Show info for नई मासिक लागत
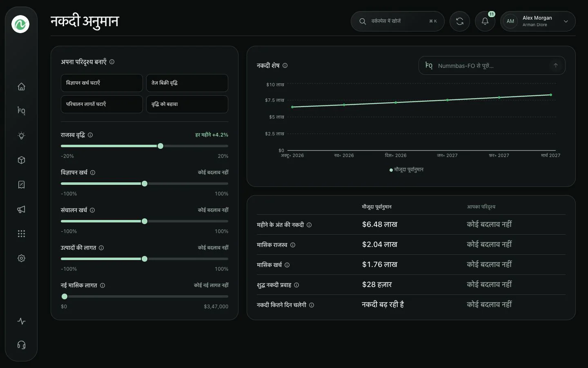The width and height of the screenshot is (588, 368). point(102,285)
